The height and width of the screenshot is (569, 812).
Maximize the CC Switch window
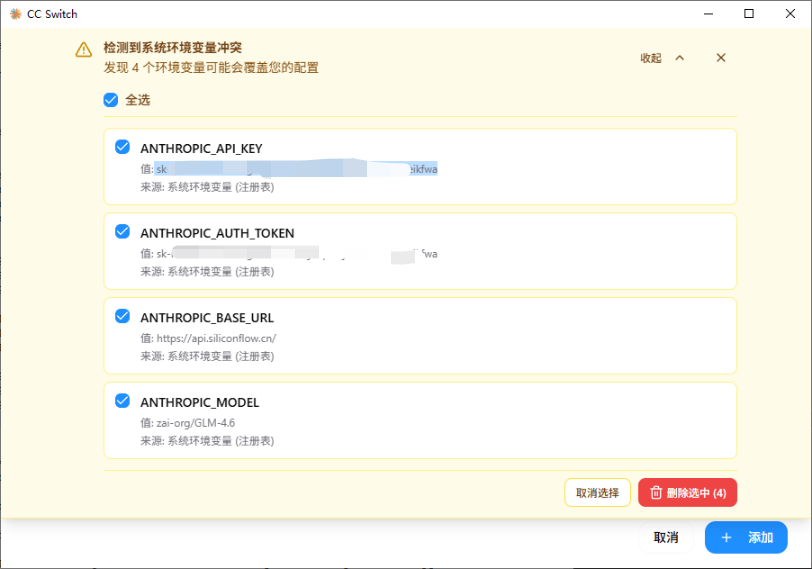pos(749,14)
